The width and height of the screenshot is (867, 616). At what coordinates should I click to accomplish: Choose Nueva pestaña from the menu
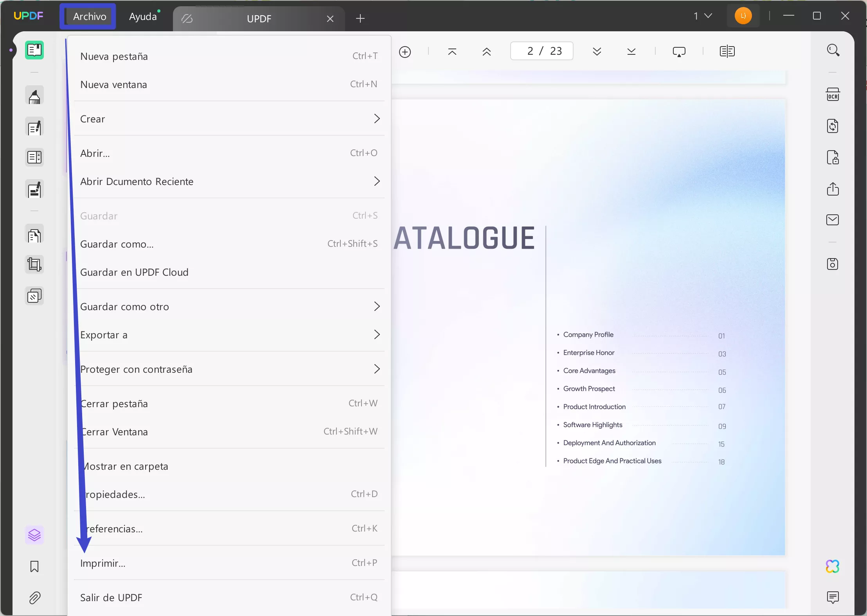(x=229, y=56)
